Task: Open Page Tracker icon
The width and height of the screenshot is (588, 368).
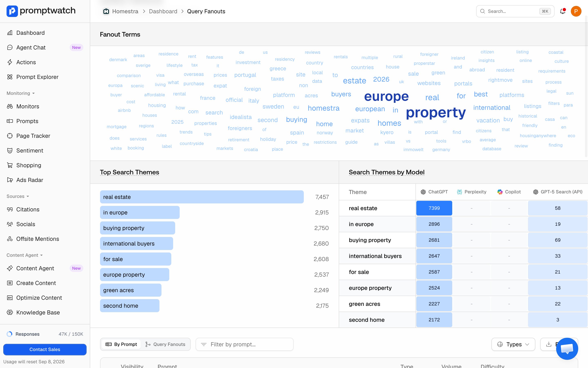Action: point(10,136)
